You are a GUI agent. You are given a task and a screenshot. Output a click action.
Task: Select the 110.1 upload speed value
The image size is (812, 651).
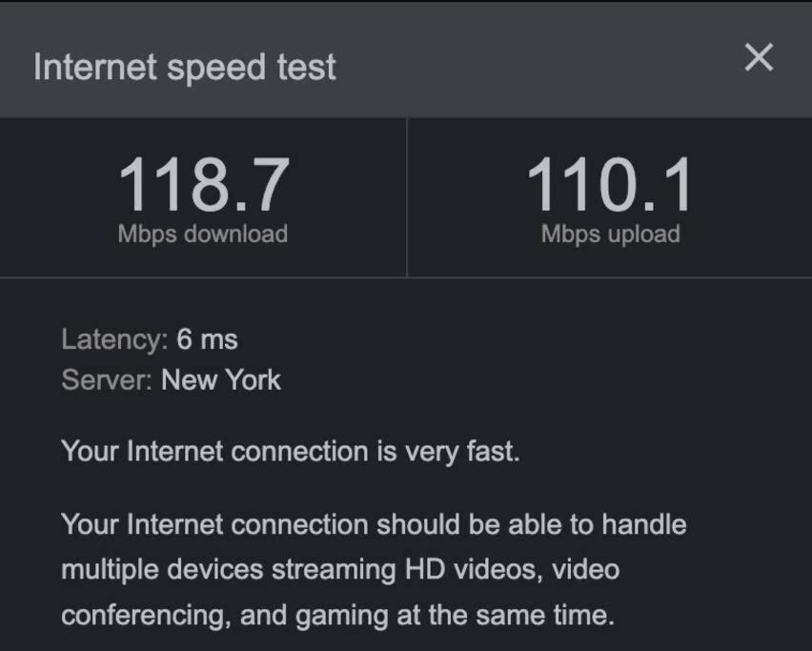[x=610, y=185]
